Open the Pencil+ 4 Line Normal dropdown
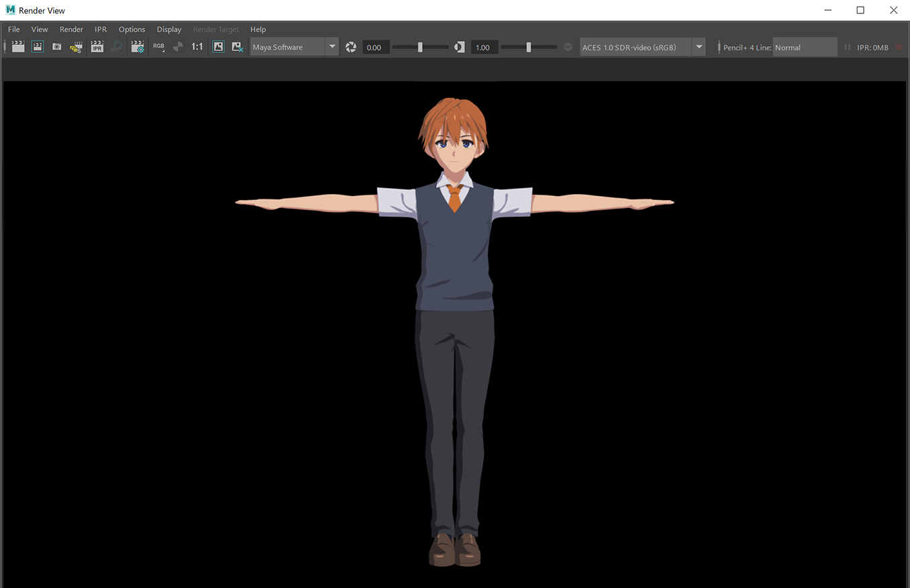910x588 pixels. [805, 47]
